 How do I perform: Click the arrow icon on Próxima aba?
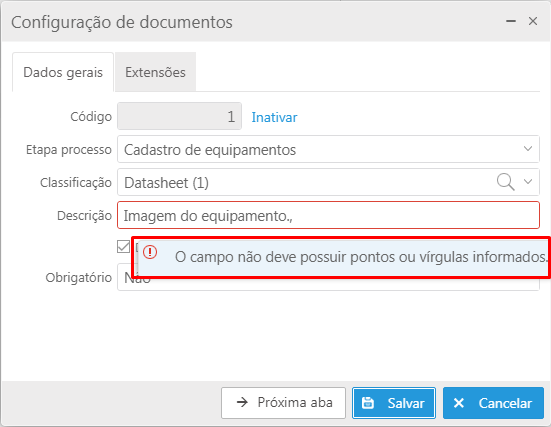point(242,402)
